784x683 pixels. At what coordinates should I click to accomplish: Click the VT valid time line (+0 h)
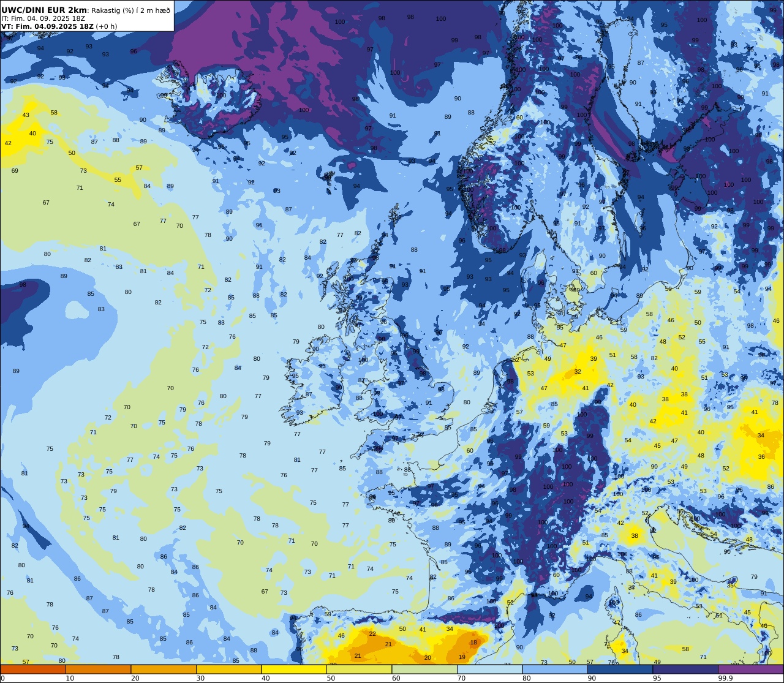coord(59,26)
